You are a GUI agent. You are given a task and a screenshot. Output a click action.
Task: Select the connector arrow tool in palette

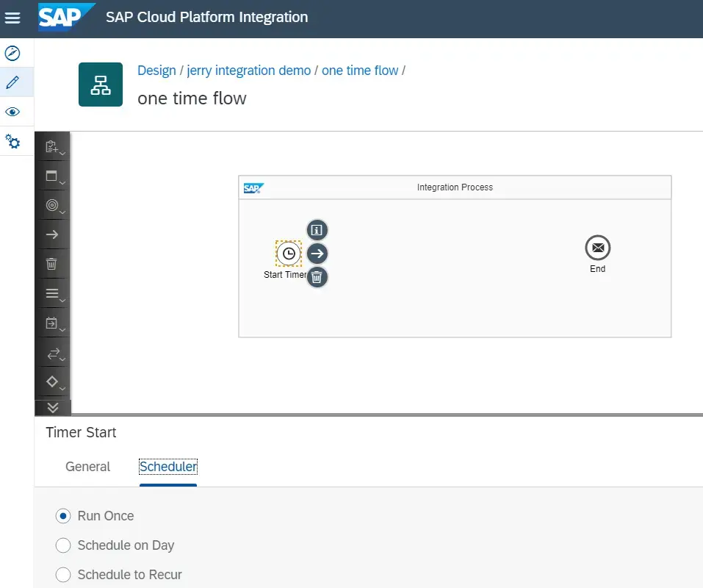click(52, 234)
